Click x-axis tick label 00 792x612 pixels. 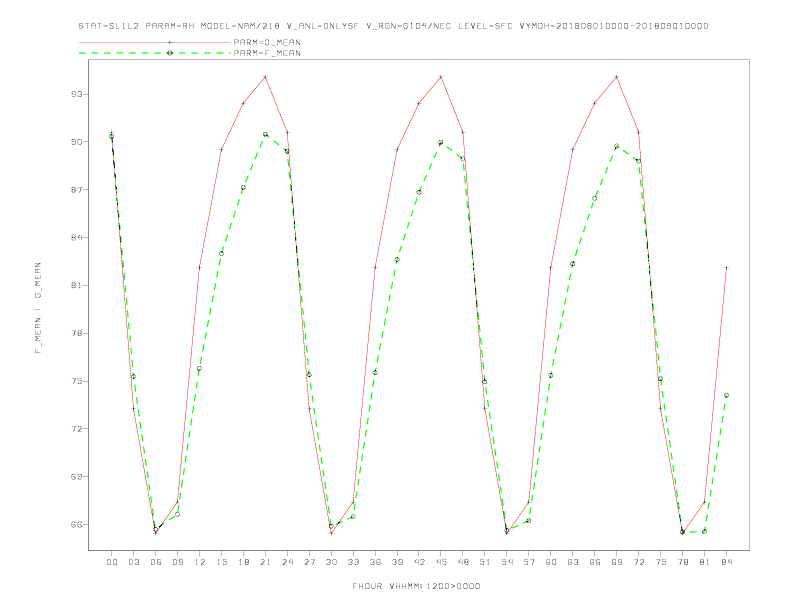[x=112, y=562]
